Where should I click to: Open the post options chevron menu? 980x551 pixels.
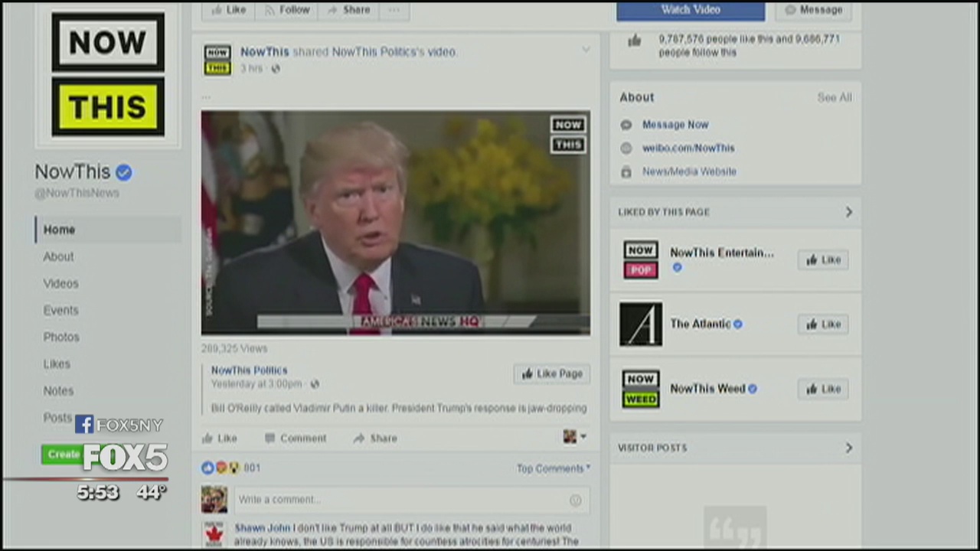pyautogui.click(x=586, y=51)
